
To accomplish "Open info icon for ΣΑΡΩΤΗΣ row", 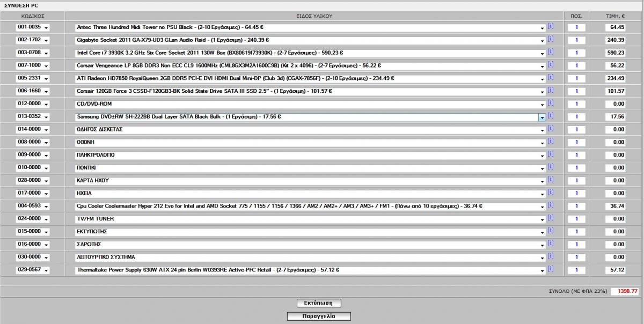I will click(551, 244).
